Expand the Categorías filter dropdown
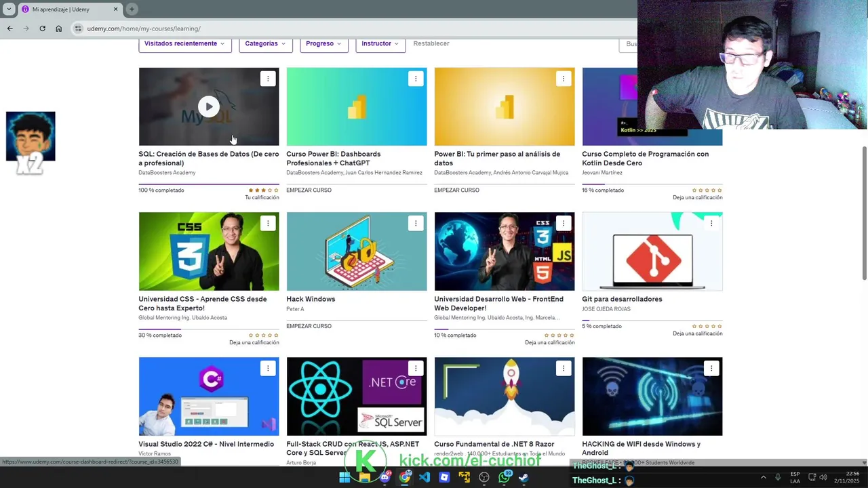The image size is (868, 488). (x=265, y=44)
